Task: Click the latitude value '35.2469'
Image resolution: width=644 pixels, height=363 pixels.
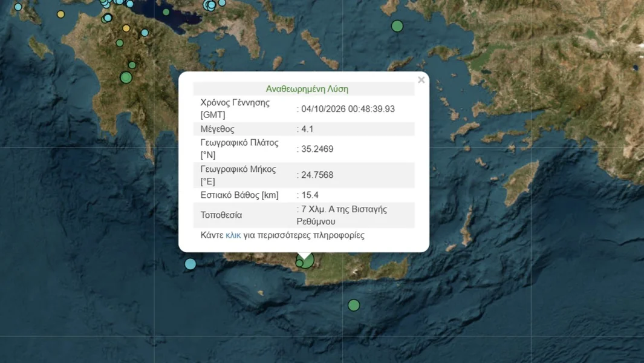Action: [317, 149]
